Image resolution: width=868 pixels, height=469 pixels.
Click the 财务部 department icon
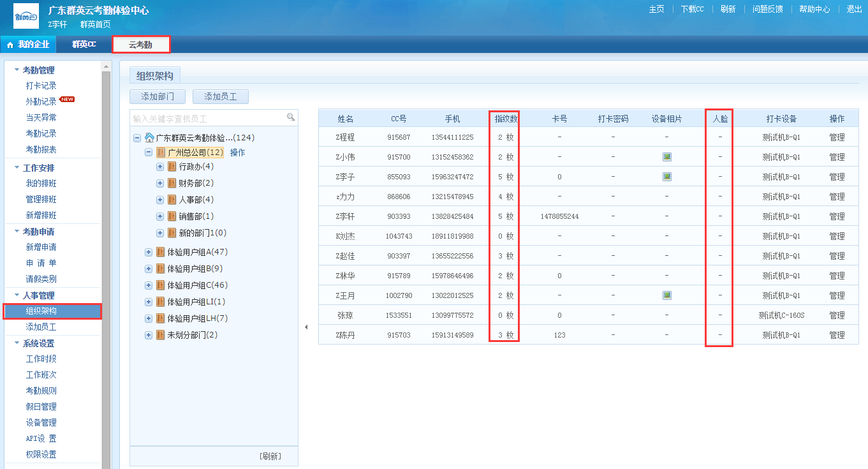pyautogui.click(x=172, y=183)
